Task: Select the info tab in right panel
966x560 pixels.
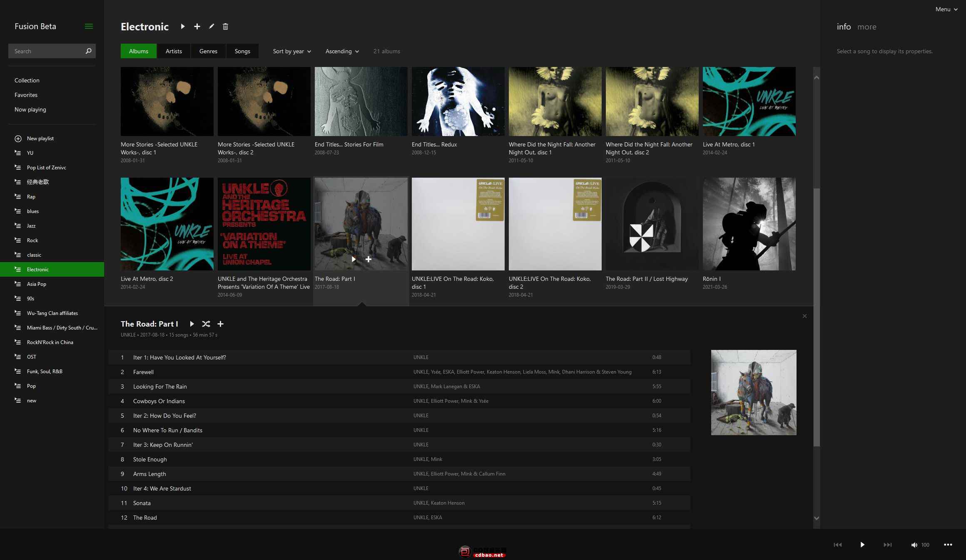Action: (x=844, y=27)
